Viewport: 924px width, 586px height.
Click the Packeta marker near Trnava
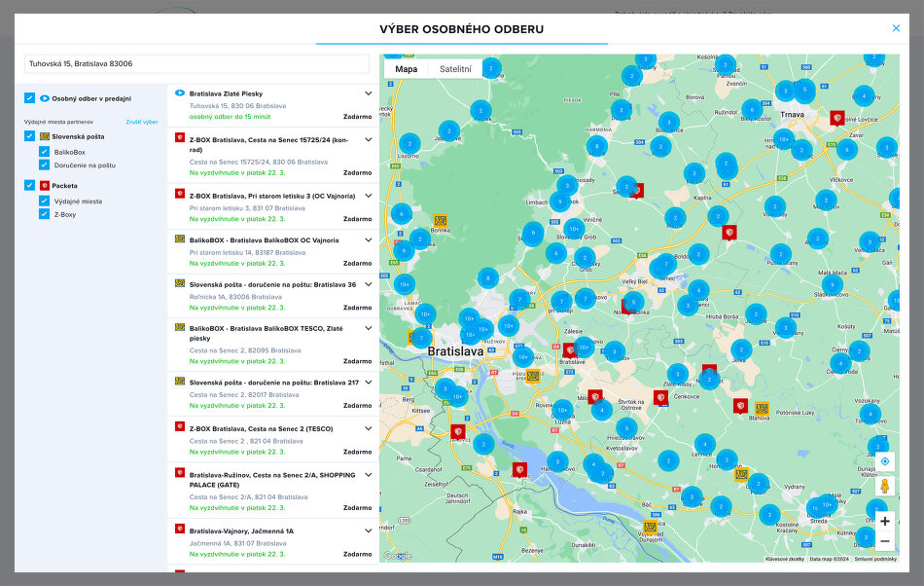(x=836, y=117)
